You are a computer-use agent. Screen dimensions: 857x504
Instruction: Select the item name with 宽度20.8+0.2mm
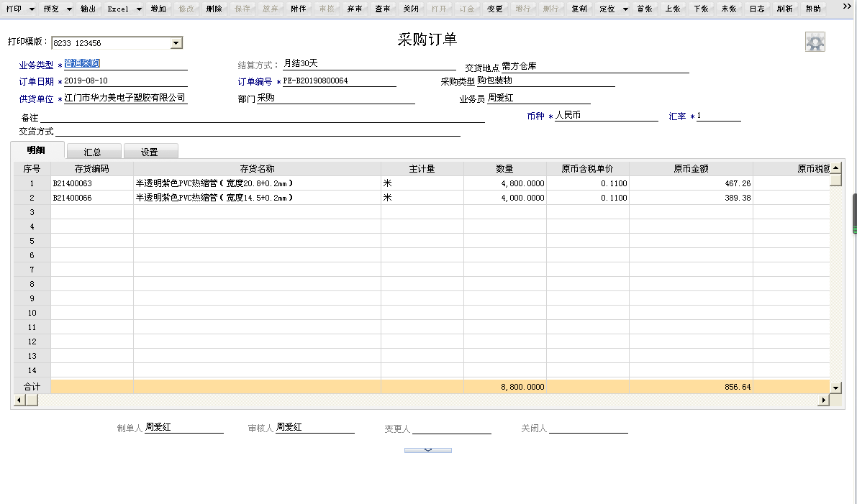[x=257, y=183]
